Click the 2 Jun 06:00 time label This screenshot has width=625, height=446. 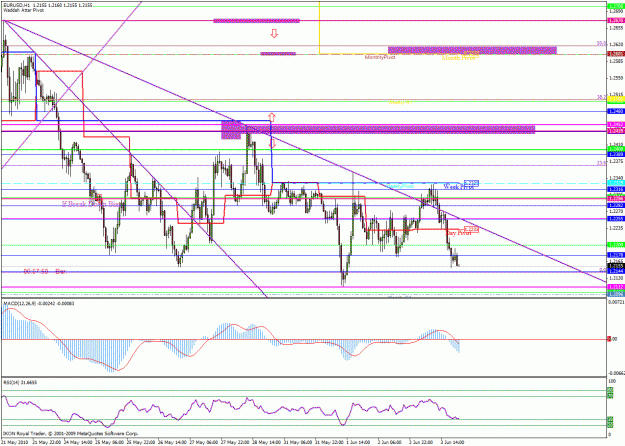coord(390,442)
